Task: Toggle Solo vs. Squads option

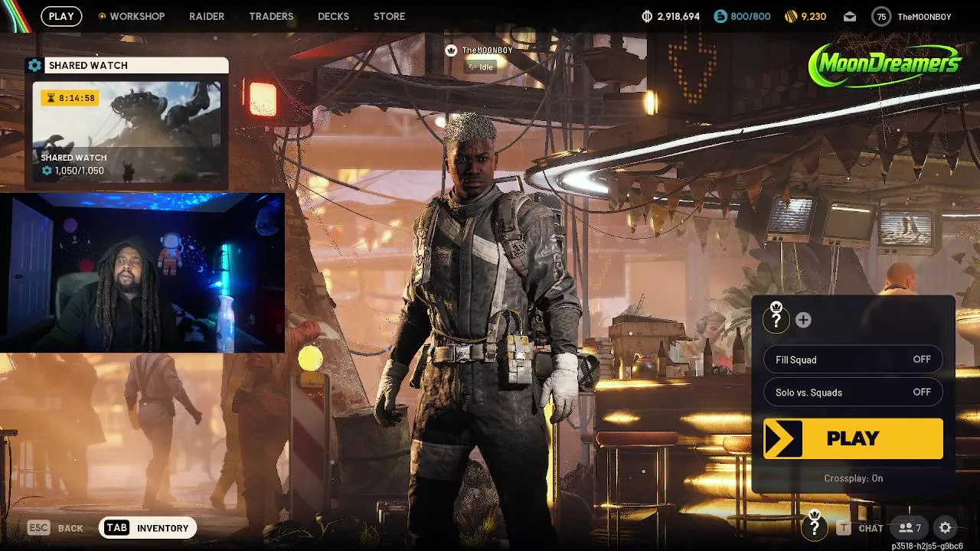Action: [x=853, y=393]
